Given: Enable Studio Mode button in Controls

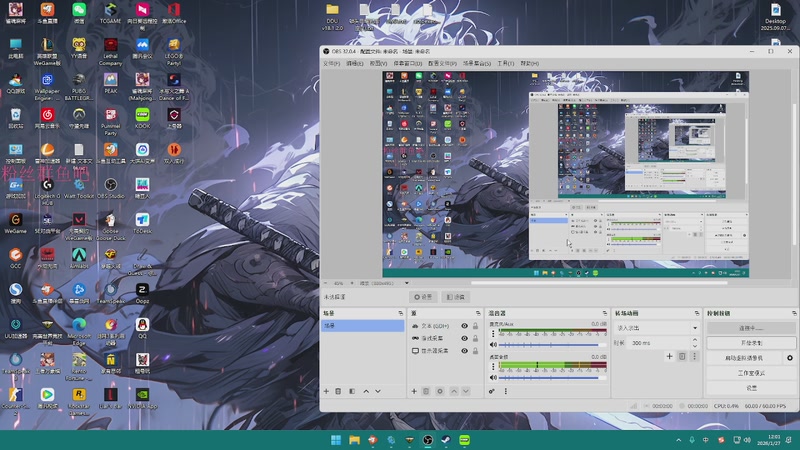Looking at the screenshot, I should tap(751, 373).
